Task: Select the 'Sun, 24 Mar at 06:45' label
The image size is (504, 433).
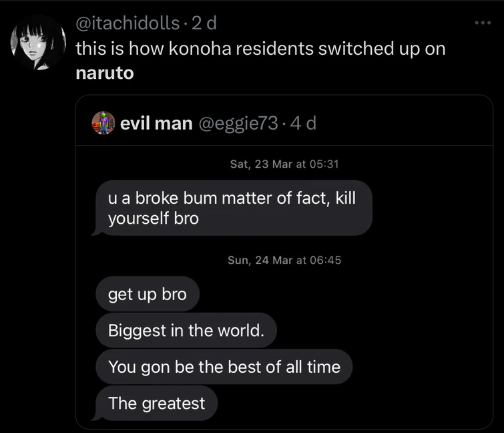Action: [284, 260]
